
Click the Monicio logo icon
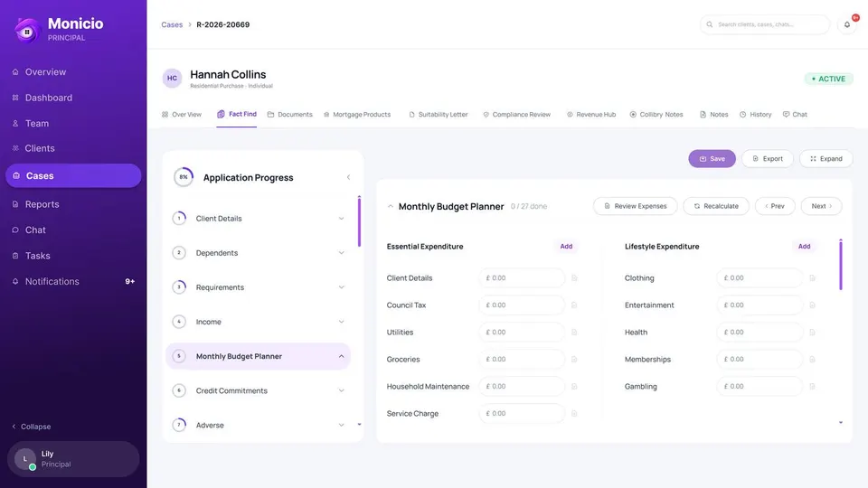click(27, 31)
